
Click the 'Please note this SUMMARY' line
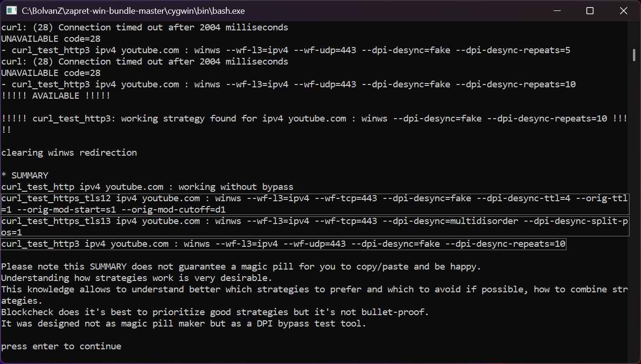[x=241, y=267]
